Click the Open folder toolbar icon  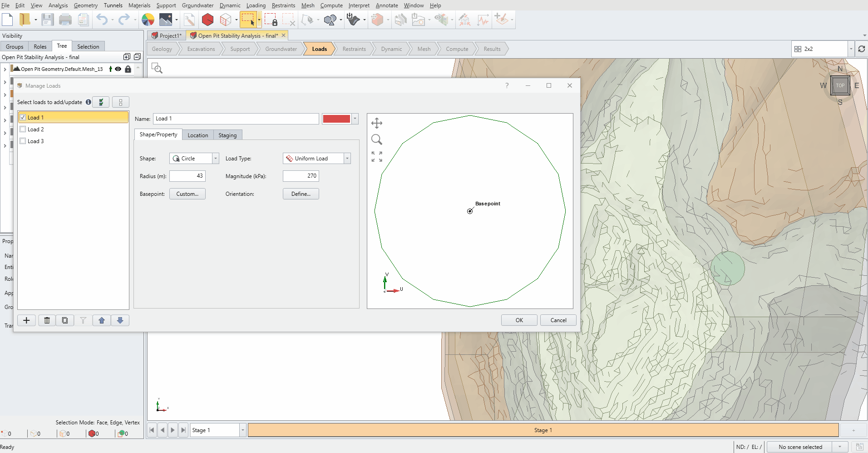[25, 20]
